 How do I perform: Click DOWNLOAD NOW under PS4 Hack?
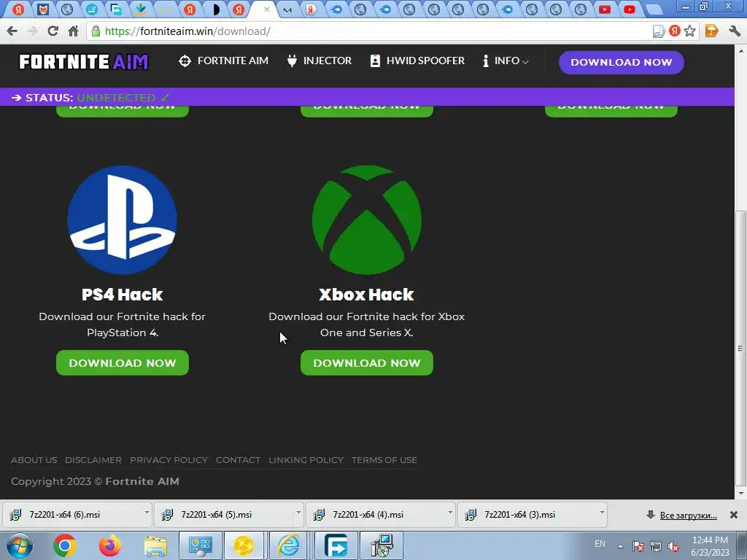(x=123, y=363)
